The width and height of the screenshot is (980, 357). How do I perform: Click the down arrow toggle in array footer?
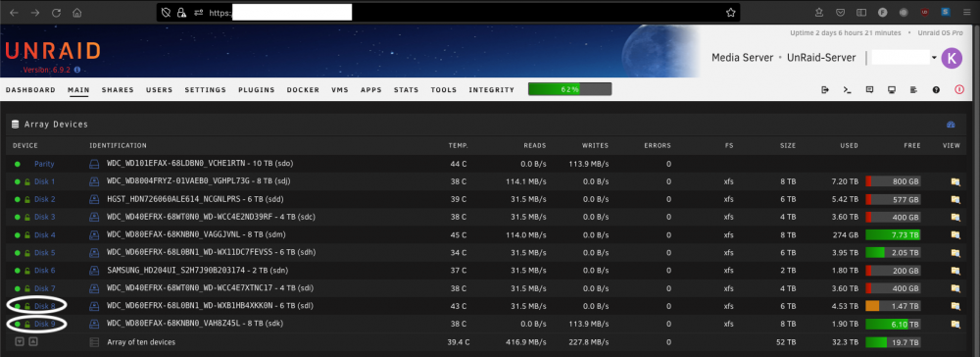tap(20, 342)
